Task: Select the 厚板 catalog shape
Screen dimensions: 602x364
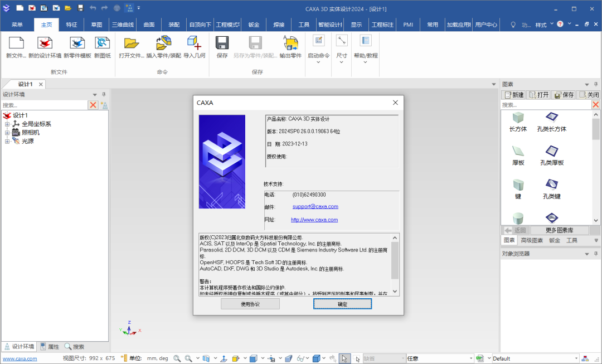Action: (x=518, y=156)
